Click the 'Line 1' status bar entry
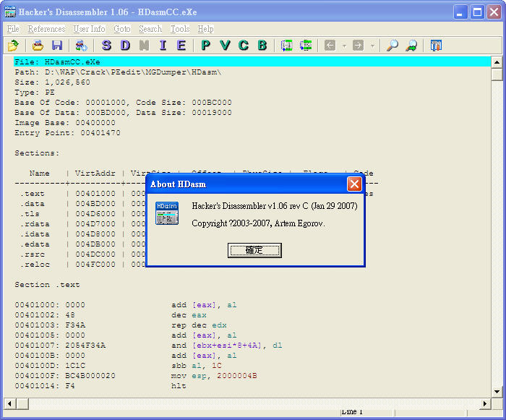 pyautogui.click(x=352, y=412)
